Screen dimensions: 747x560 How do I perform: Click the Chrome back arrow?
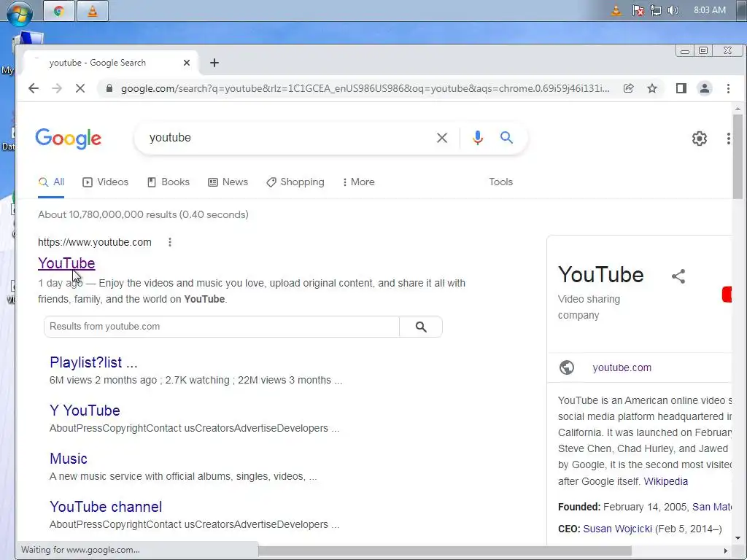[34, 88]
